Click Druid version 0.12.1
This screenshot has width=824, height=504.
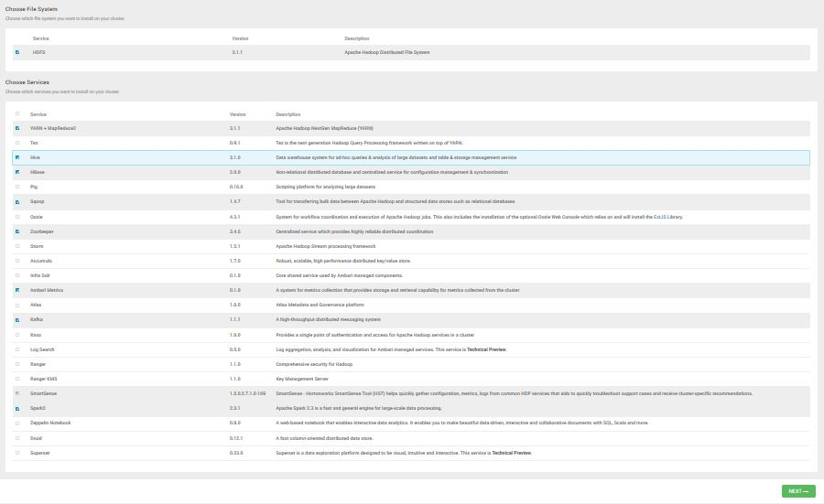[236, 438]
